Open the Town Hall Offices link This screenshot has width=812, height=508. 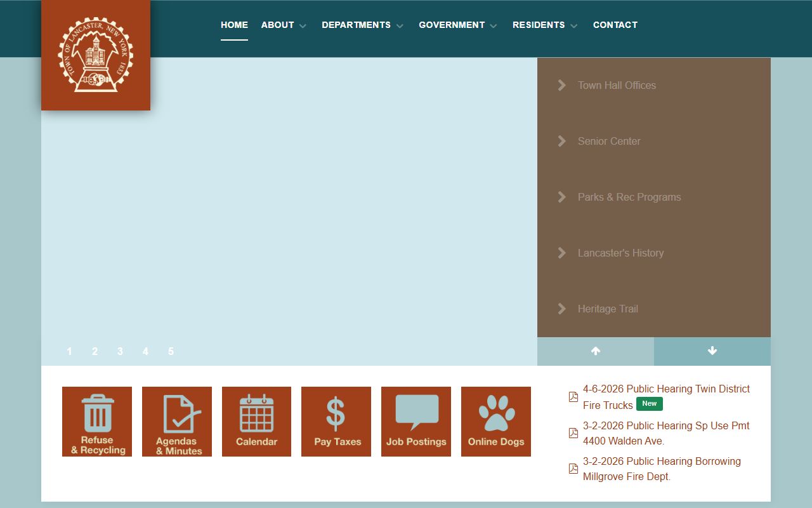click(617, 85)
